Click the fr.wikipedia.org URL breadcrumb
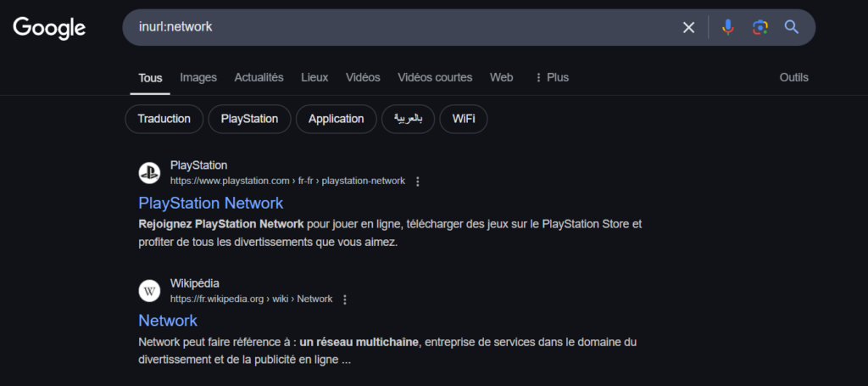 [x=251, y=299]
